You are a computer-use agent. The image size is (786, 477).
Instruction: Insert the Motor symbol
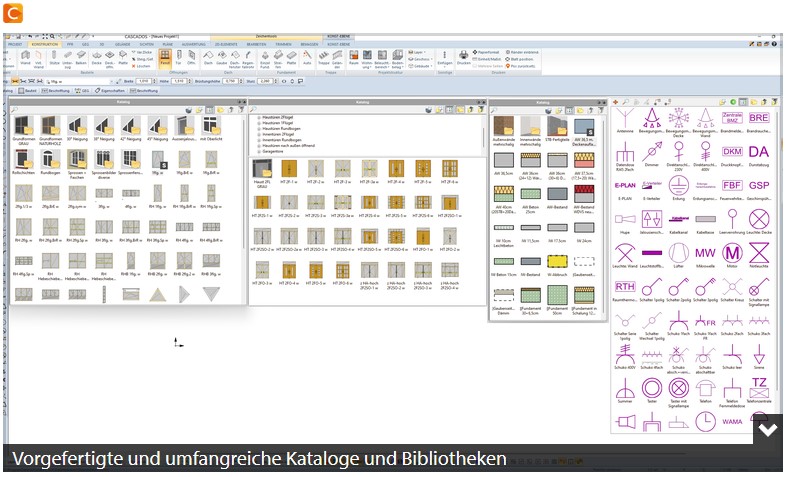tap(732, 256)
